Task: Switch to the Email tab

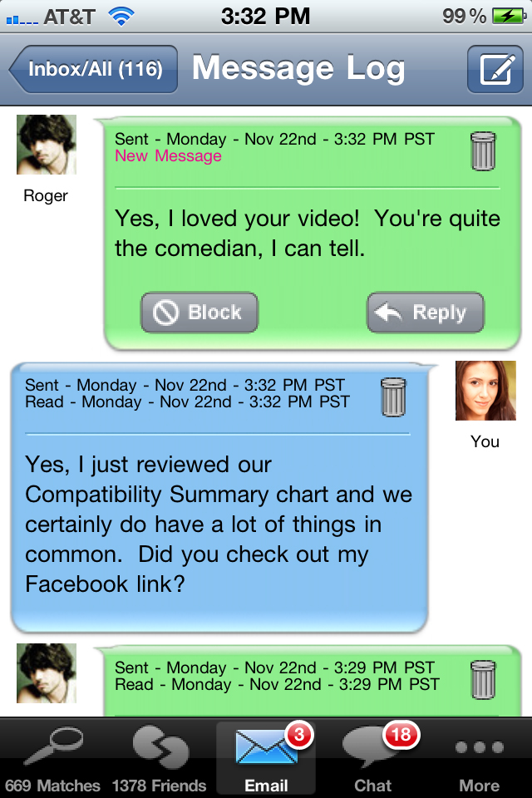Action: point(266,758)
